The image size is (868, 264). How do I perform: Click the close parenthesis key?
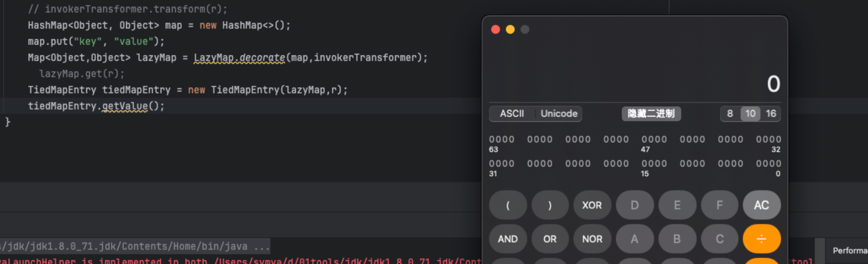pos(550,205)
